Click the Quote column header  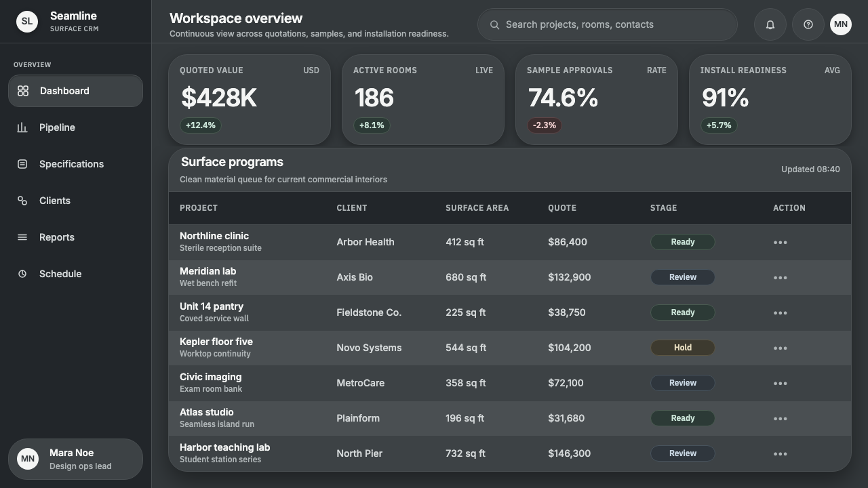(562, 208)
